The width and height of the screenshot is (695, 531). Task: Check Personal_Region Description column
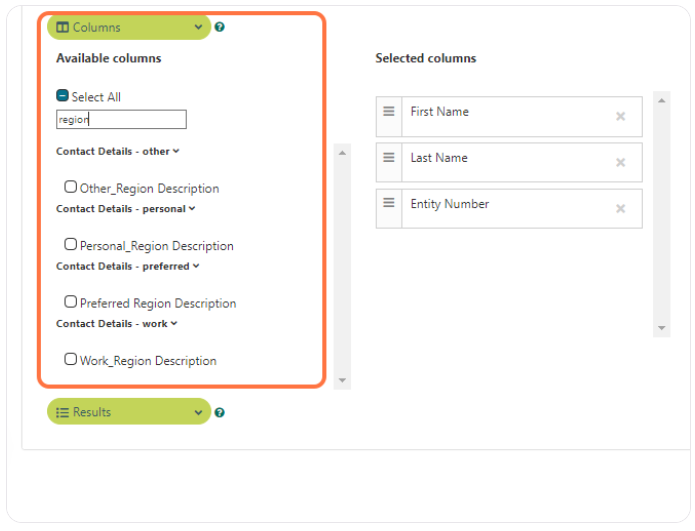coord(70,244)
